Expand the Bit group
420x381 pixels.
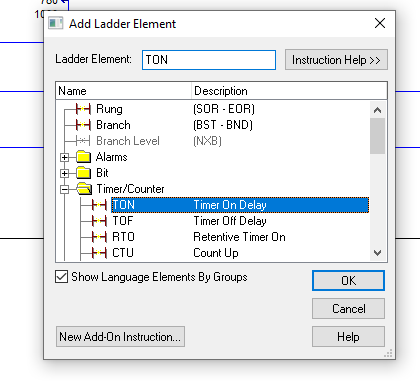65,173
